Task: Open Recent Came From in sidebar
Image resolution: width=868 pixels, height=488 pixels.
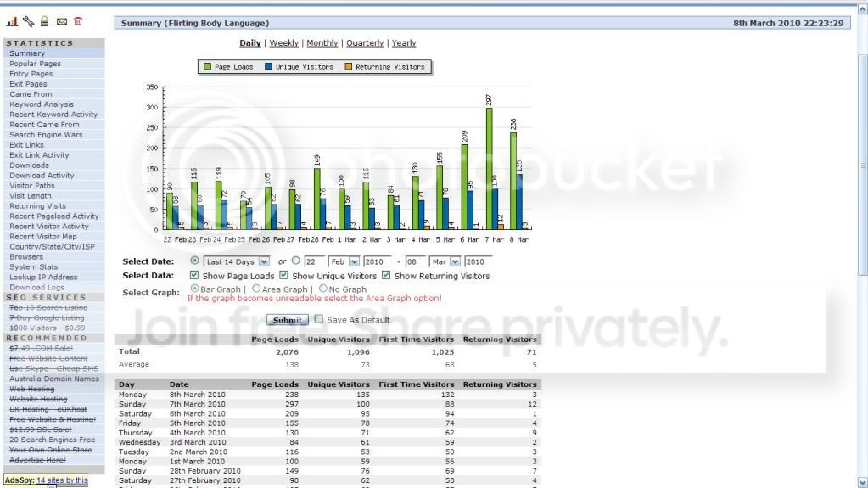Action: (44, 125)
